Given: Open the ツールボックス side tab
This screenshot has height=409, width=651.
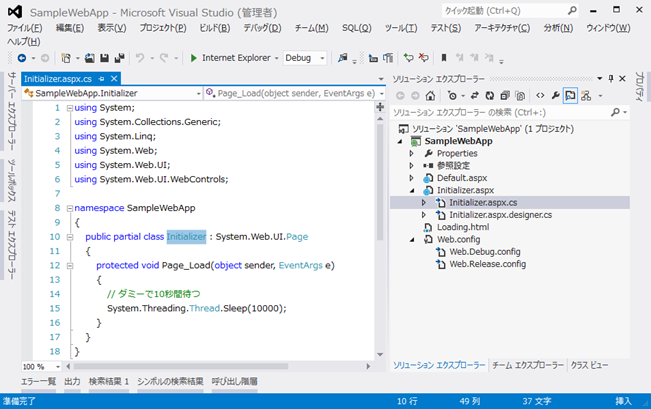Looking at the screenshot, I should point(12,181).
